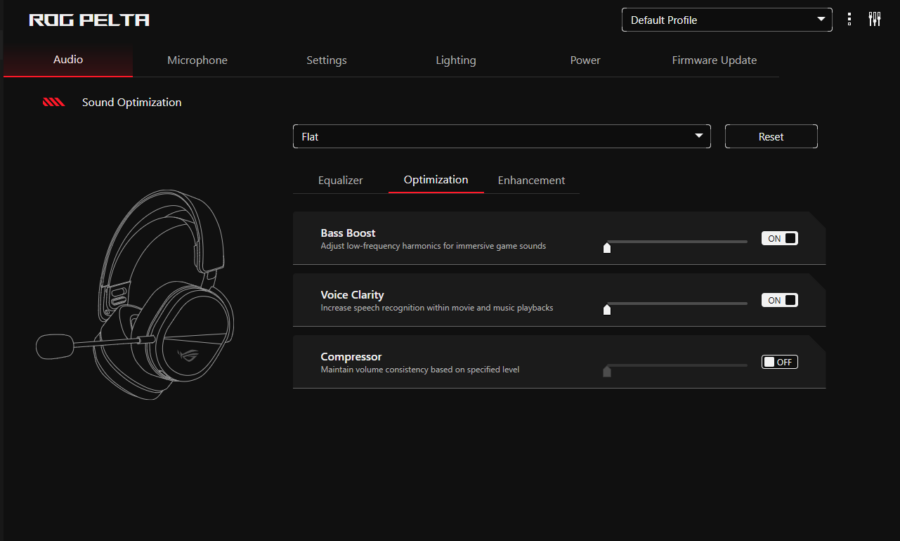Click 'Increase speech recognition' description text
Viewport: 900px width, 541px height.
click(x=436, y=308)
